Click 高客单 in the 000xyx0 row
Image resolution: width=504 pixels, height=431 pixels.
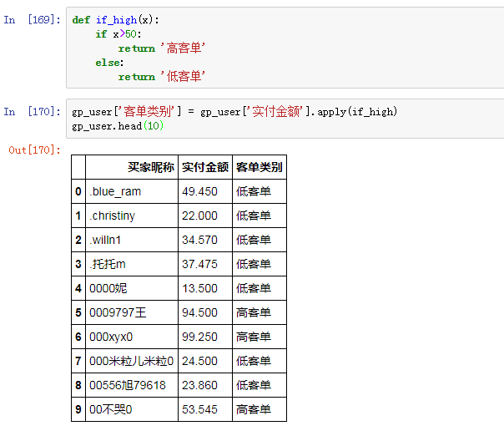click(x=254, y=337)
